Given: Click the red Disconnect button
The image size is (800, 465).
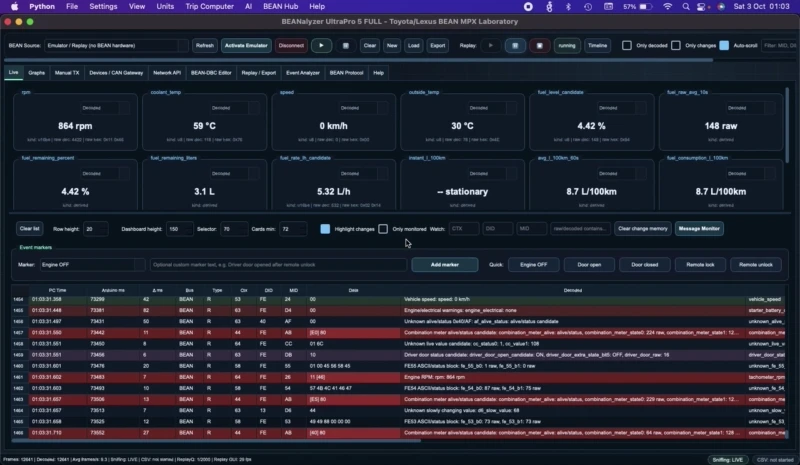Looking at the screenshot, I should [x=291, y=45].
